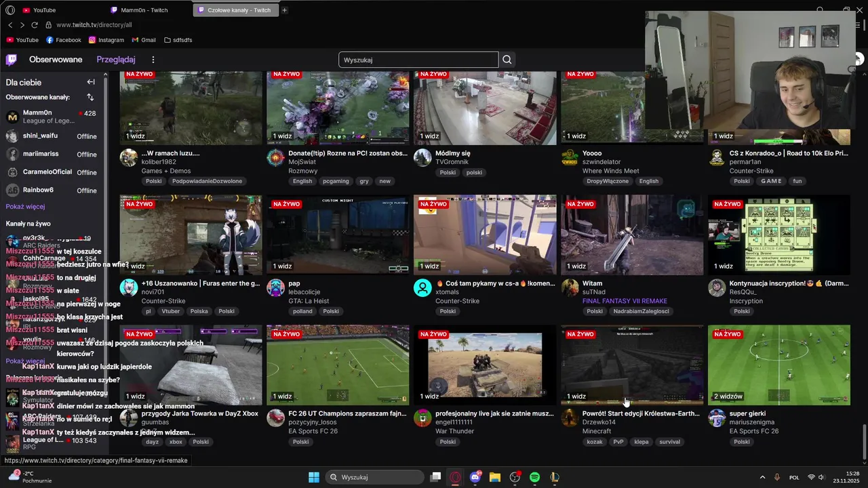The image size is (868, 488).
Task: Click the NadrabiamZaleglosci tag
Action: tap(641, 311)
